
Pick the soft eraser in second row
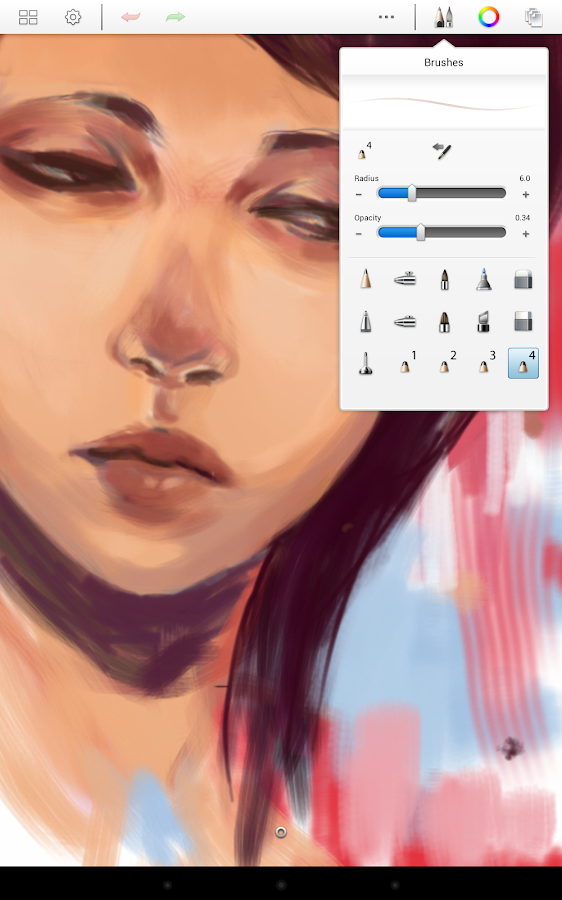tap(523, 321)
